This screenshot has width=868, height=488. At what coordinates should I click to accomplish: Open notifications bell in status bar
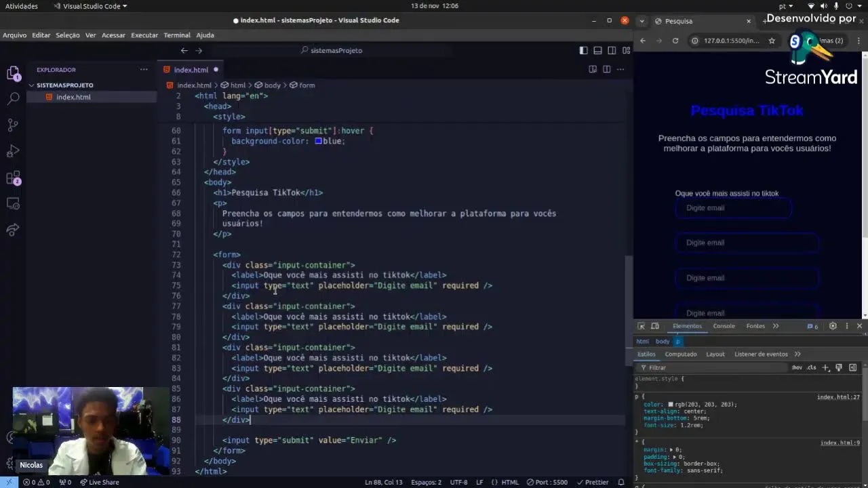[621, 482]
